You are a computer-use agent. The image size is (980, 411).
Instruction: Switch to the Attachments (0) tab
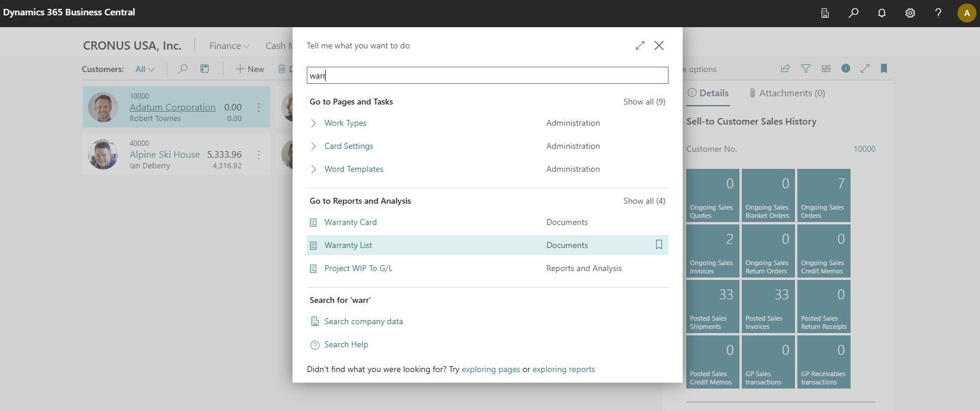(787, 93)
